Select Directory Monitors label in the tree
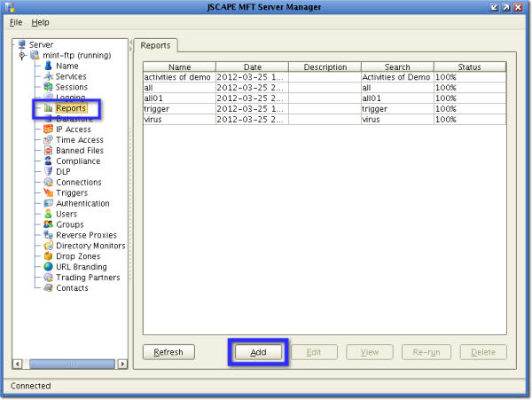This screenshot has height=400, width=532. 90,246
